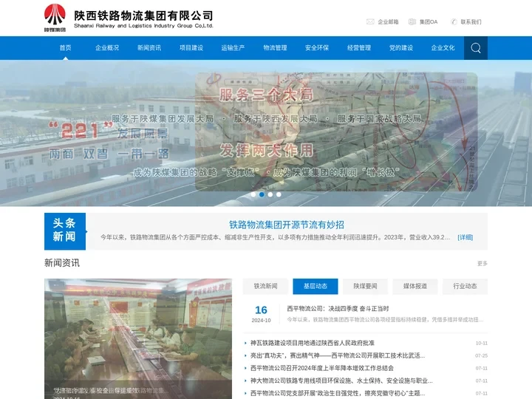The height and width of the screenshot is (399, 532).
Task: Open 企业邮箱 link
Action: click(x=388, y=21)
